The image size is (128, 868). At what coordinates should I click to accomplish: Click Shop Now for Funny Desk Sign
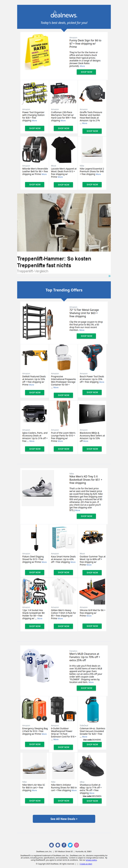87,72
